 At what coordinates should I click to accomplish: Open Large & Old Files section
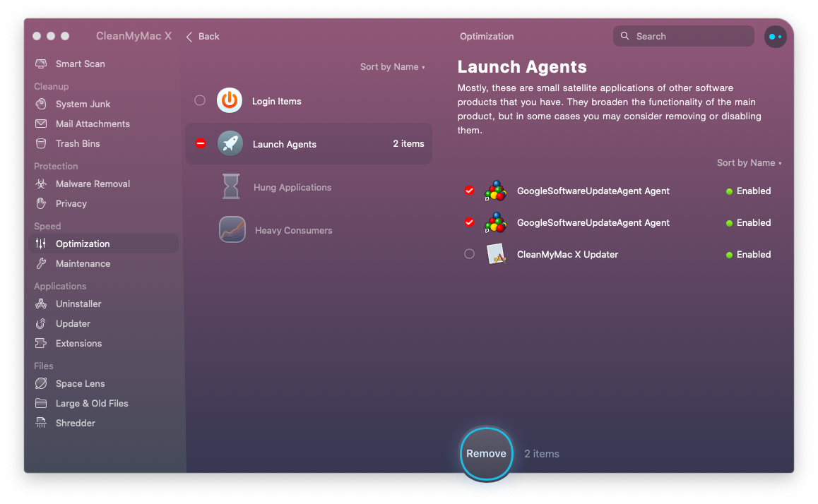pos(92,403)
